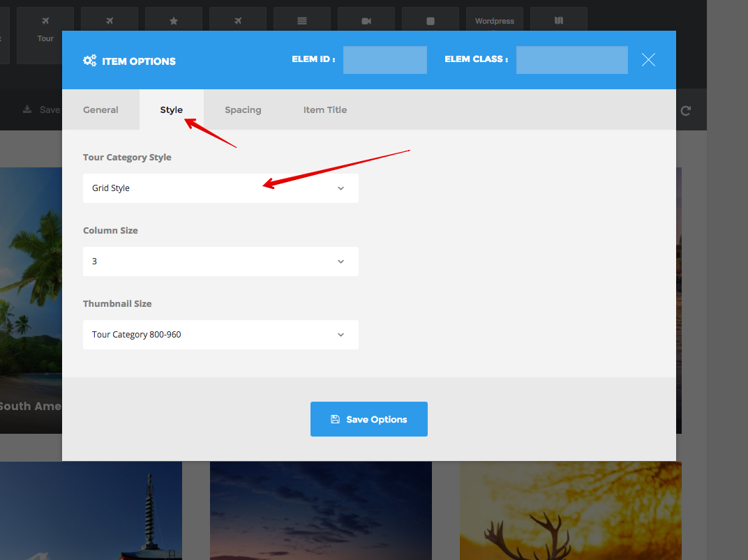This screenshot has width=748, height=560.
Task: Go to the Item Title tab
Action: 324,109
